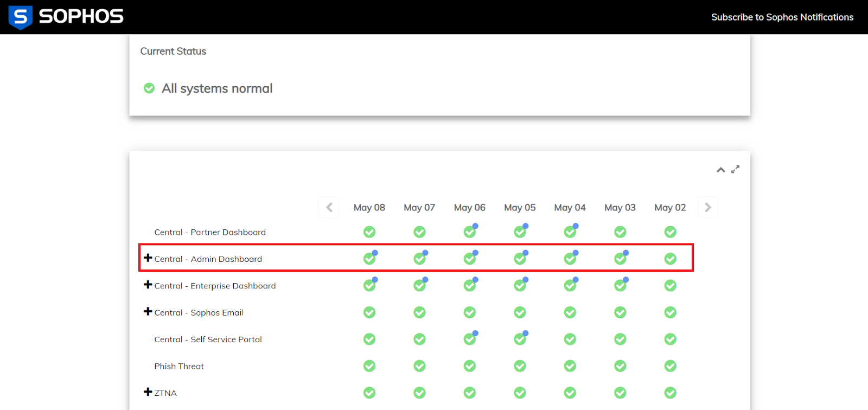Screen dimensions: 868x410
Task: Click Partner Dashboard status icon for May 06
Action: tap(470, 232)
